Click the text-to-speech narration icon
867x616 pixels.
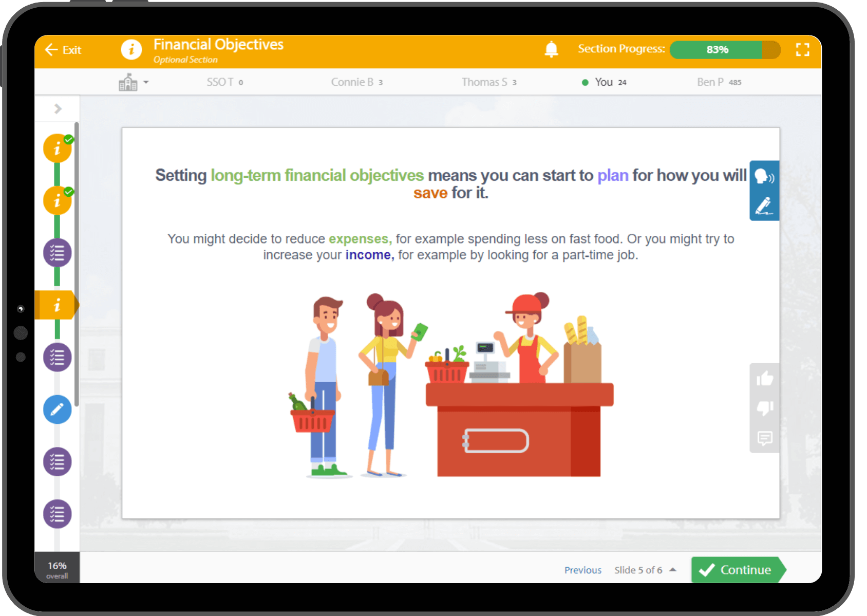tap(764, 176)
